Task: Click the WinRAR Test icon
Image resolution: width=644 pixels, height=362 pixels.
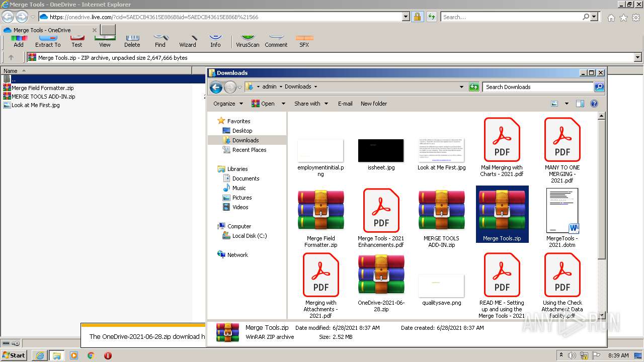Action: 77,40
